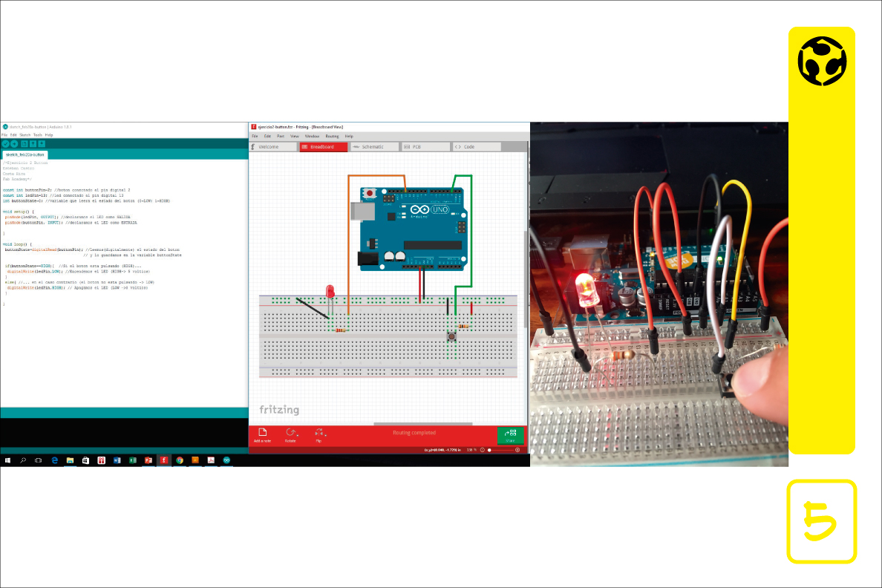Select the sketch_feb20a-button tab
This screenshot has height=588, width=882.
point(24,154)
